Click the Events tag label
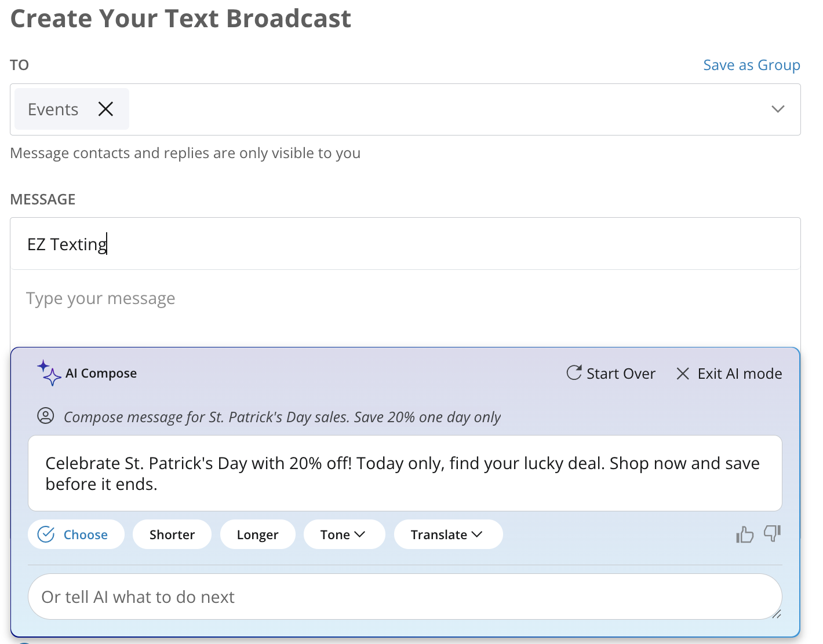 (53, 109)
